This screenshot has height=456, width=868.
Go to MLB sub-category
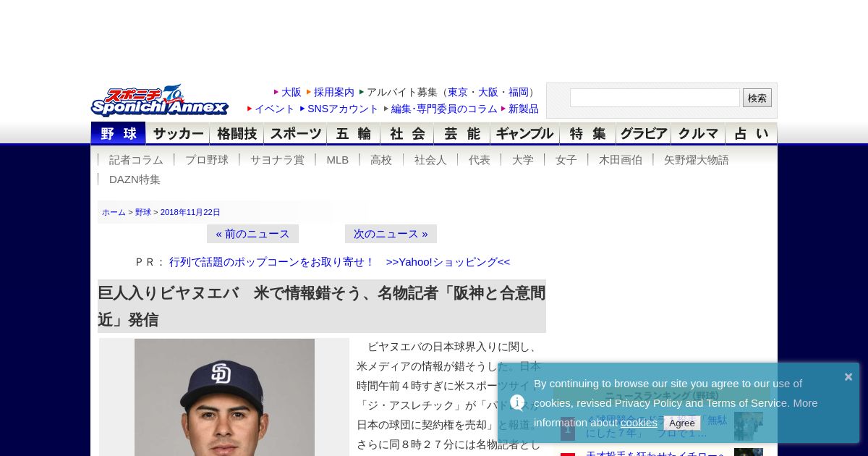[337, 160]
